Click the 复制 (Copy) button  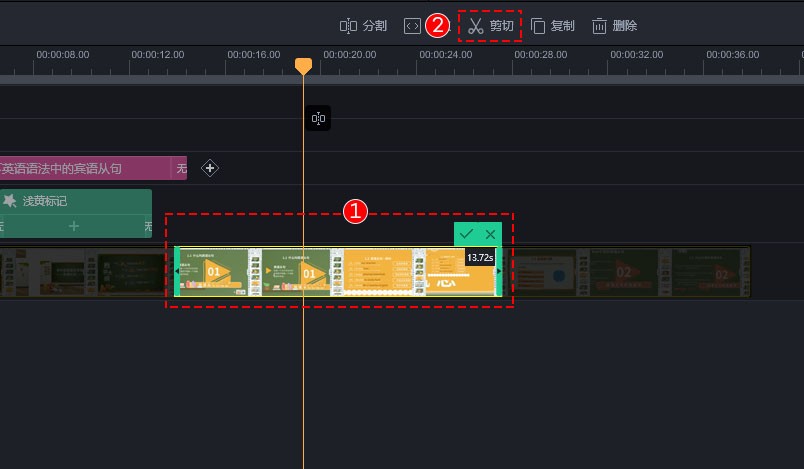click(552, 26)
